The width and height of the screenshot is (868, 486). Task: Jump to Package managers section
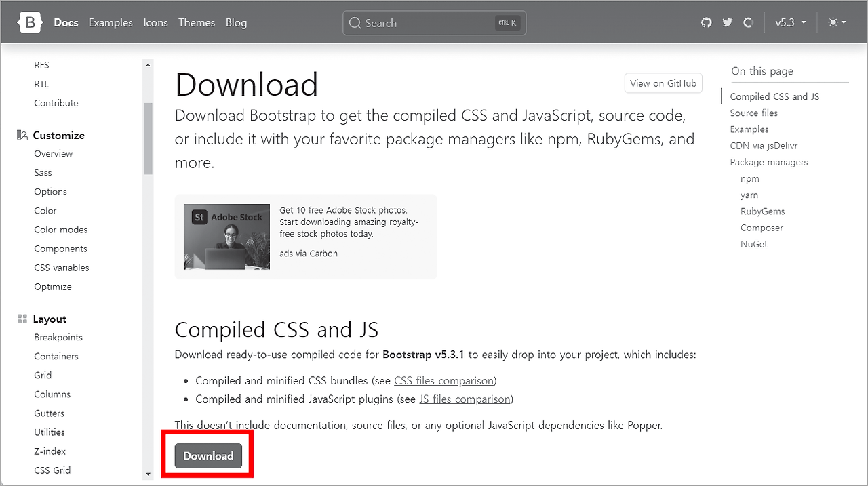pos(769,162)
